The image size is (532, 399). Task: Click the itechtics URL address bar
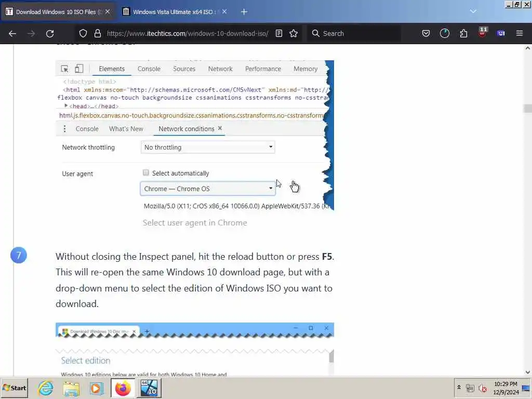tap(187, 33)
